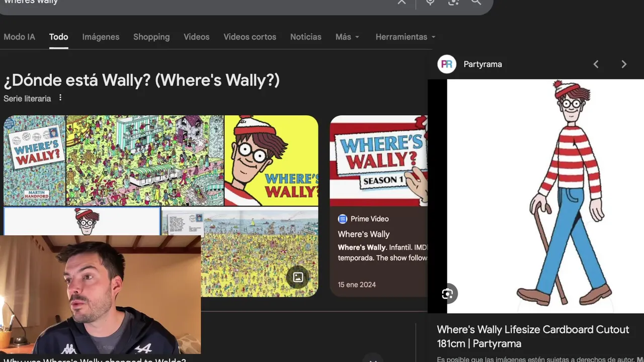Open the Where's Wally Lifesize Cardboard Cutout title
644x362 pixels.
tap(533, 336)
